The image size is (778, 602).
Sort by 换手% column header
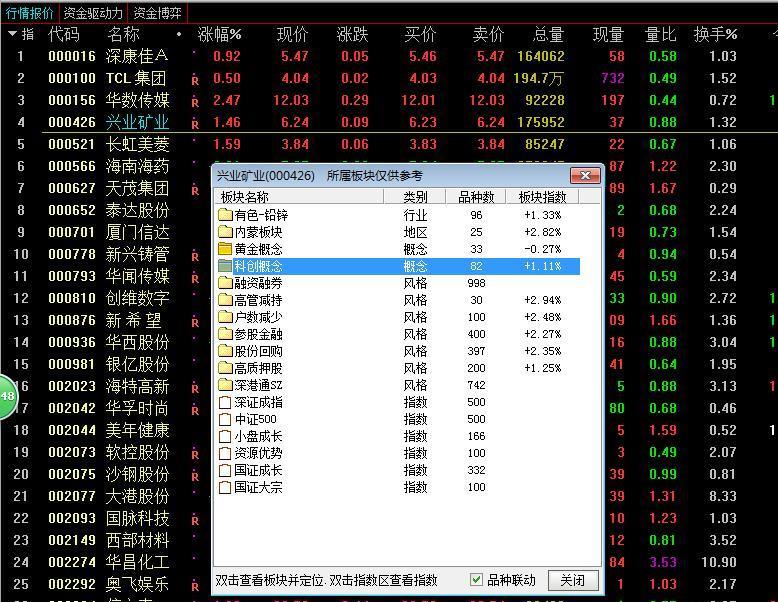coord(715,34)
